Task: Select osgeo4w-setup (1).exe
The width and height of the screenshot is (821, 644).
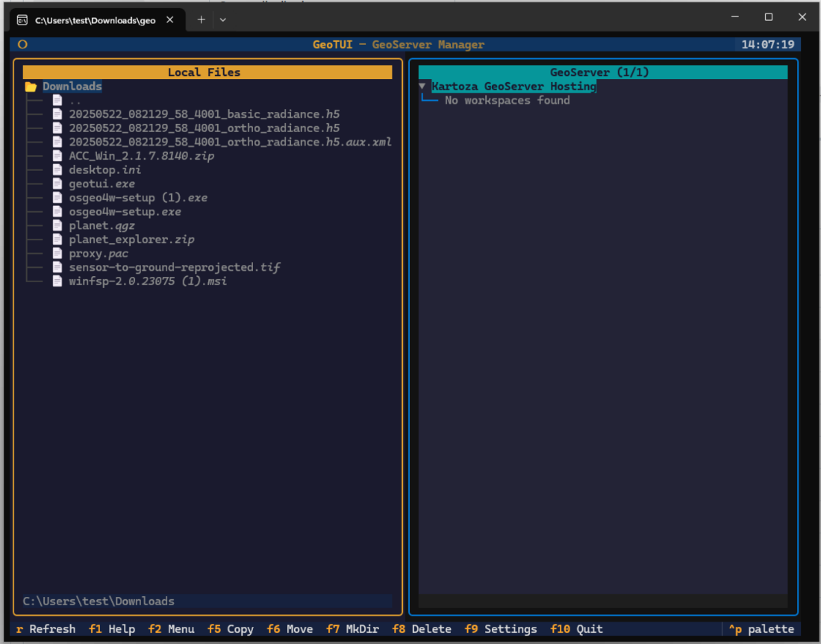Action: point(138,198)
